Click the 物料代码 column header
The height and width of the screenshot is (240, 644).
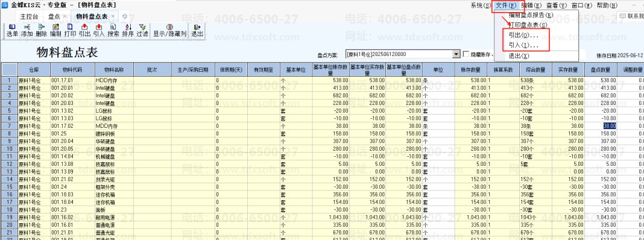pos(72,70)
